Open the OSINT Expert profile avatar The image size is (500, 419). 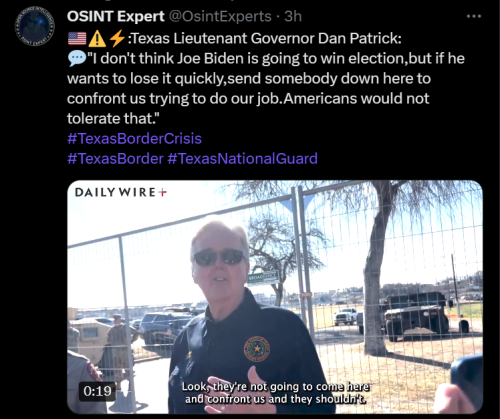tap(34, 27)
